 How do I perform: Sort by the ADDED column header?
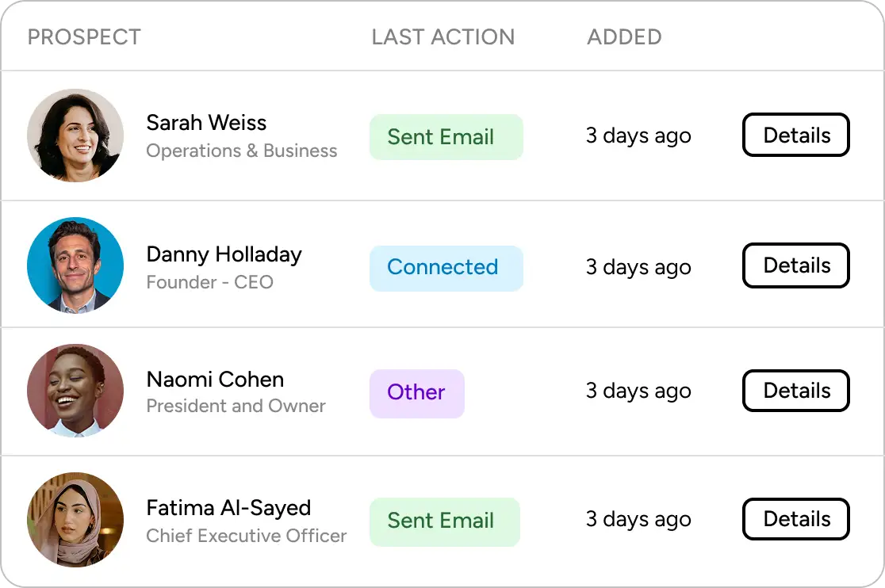coord(624,37)
